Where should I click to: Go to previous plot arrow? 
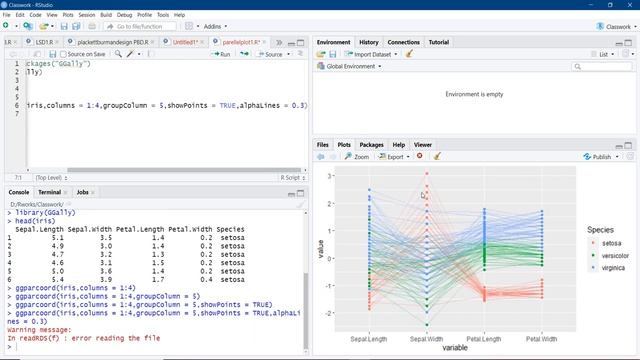[x=321, y=157]
